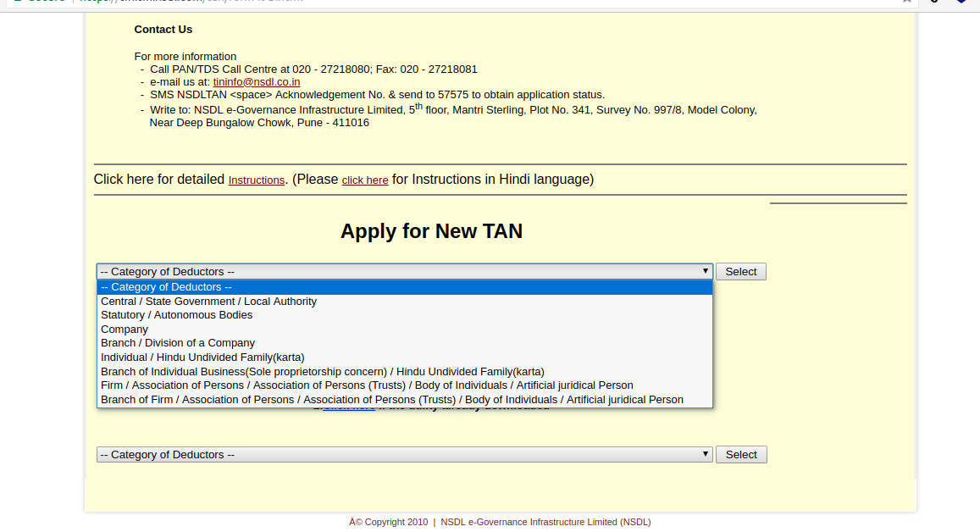Choose "Branch of Individual Business" option
The height and width of the screenshot is (532, 980).
322,371
